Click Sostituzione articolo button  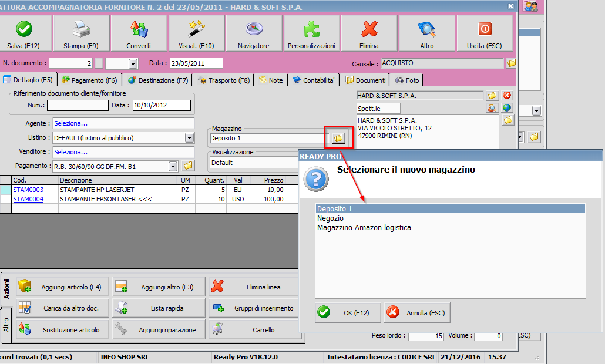[x=62, y=329]
